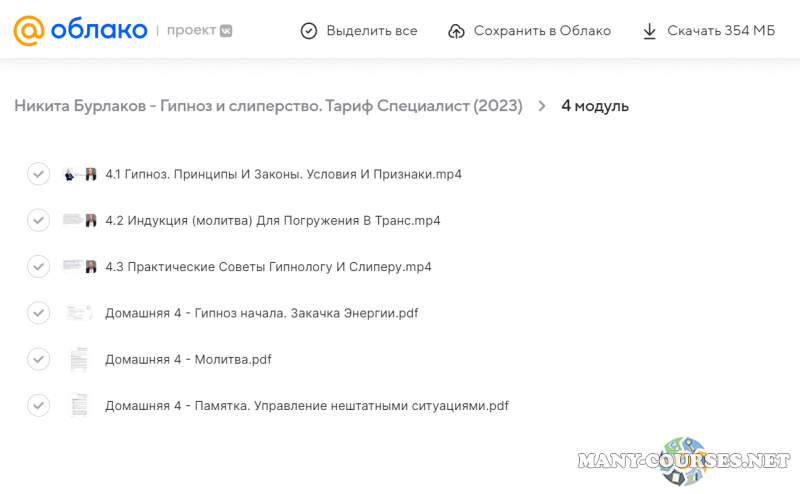Open the Домашняя 4 - Молитва PDF file icon
The width and height of the screenshot is (800, 494).
click(79, 359)
